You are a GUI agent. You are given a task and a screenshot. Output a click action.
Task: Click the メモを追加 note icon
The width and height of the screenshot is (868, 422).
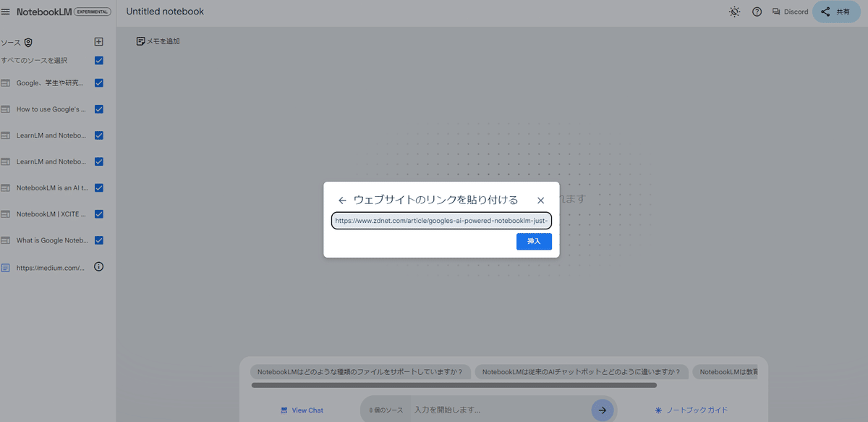pos(140,41)
